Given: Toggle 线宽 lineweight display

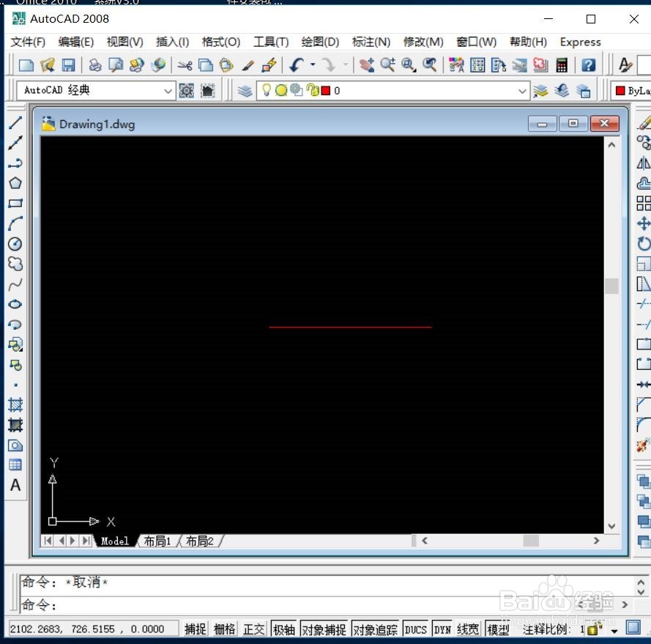Looking at the screenshot, I should click(468, 629).
